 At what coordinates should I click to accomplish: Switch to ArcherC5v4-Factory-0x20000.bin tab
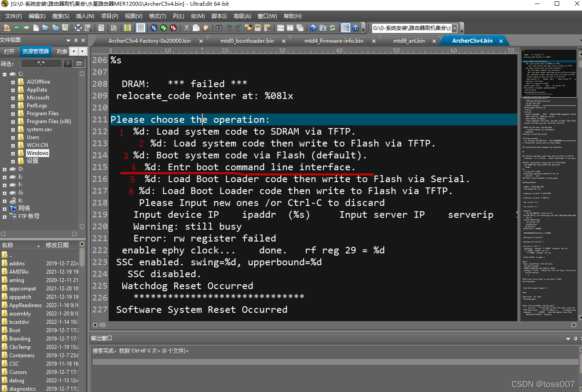tap(150, 40)
